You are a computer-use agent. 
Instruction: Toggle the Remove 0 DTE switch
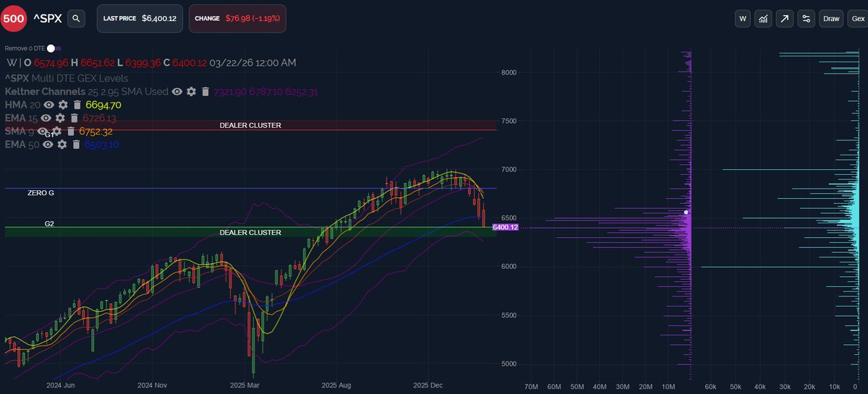pos(53,48)
